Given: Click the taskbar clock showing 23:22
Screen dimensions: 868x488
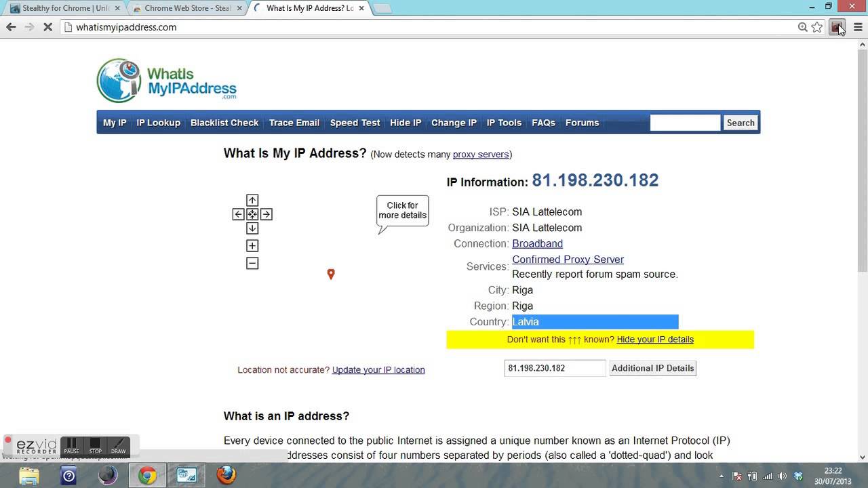Looking at the screenshot, I should [x=833, y=476].
